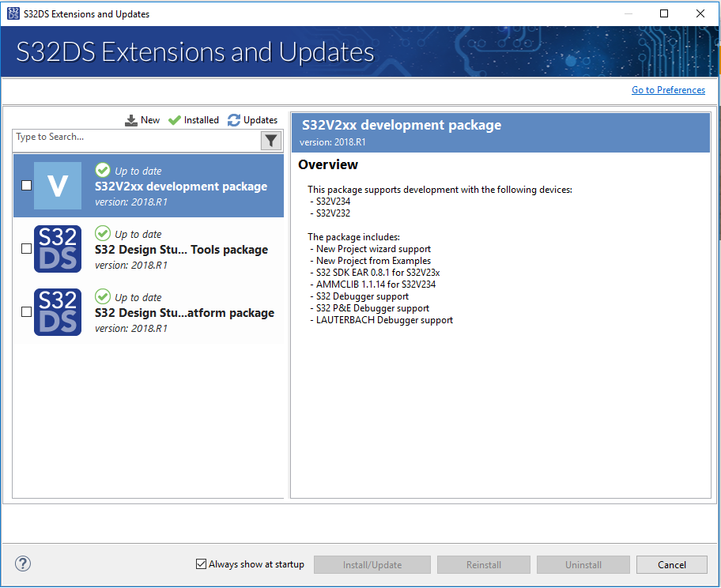
Task: Click the Overview heading
Action: click(328, 164)
